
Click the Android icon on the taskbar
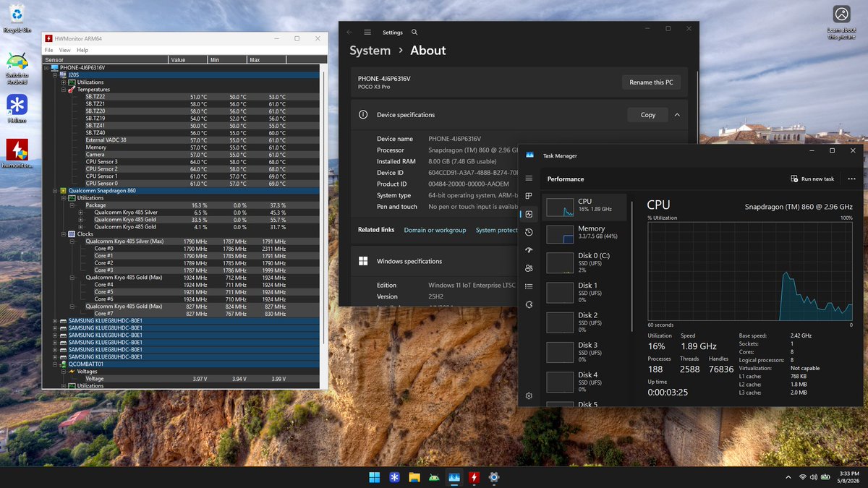pyautogui.click(x=434, y=477)
